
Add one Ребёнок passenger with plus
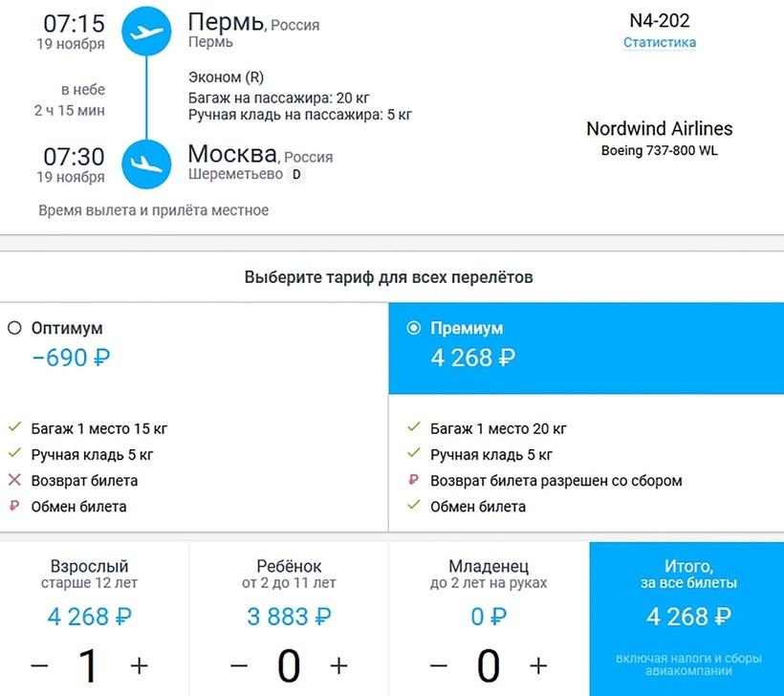pos(339,664)
